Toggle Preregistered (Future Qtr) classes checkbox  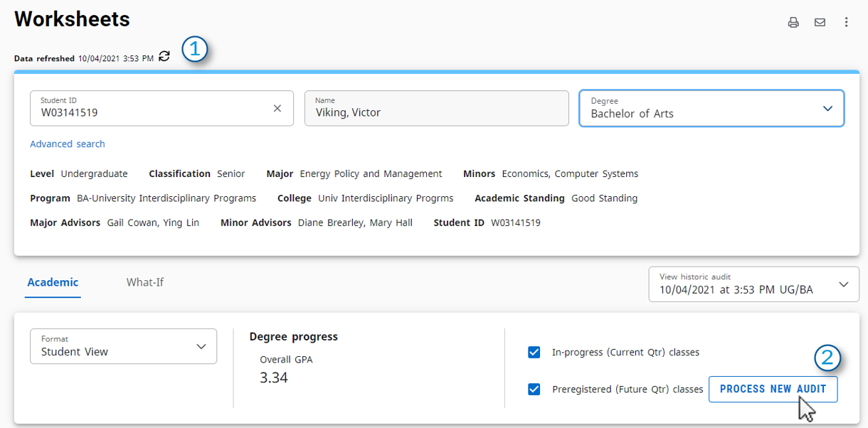(534, 389)
